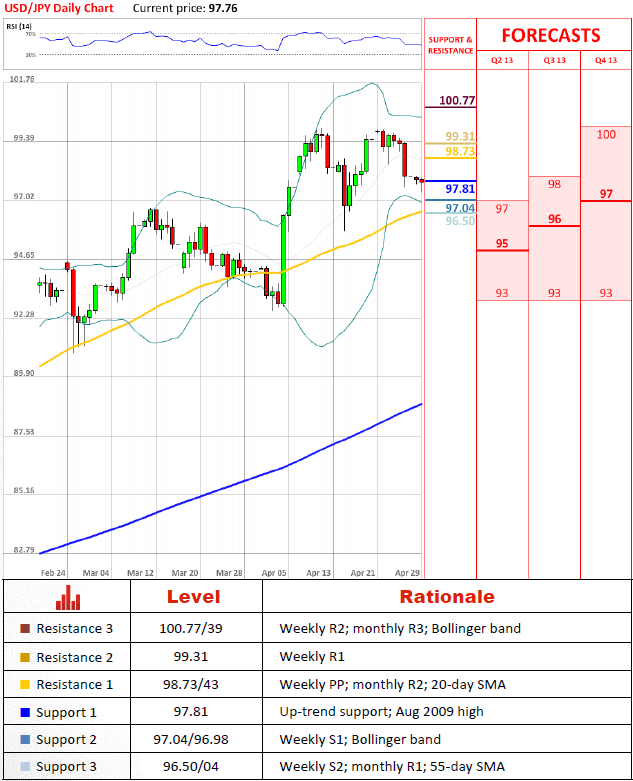Click the 'Support 1' row label
This screenshot has width=633, height=781.
(x=66, y=713)
